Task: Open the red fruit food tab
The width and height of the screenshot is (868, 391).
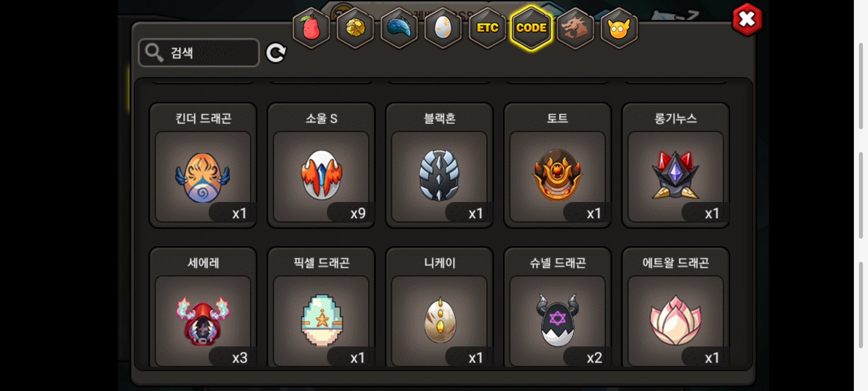Action: (311, 28)
